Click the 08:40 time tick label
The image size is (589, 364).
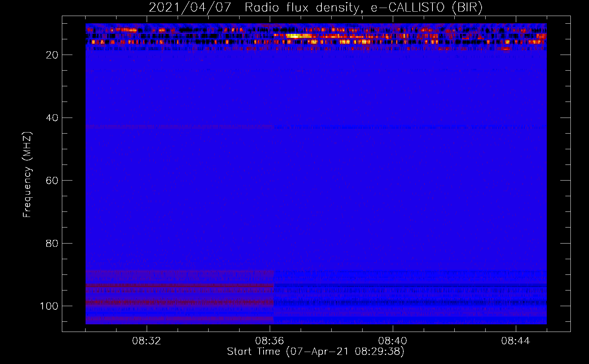pyautogui.click(x=392, y=341)
